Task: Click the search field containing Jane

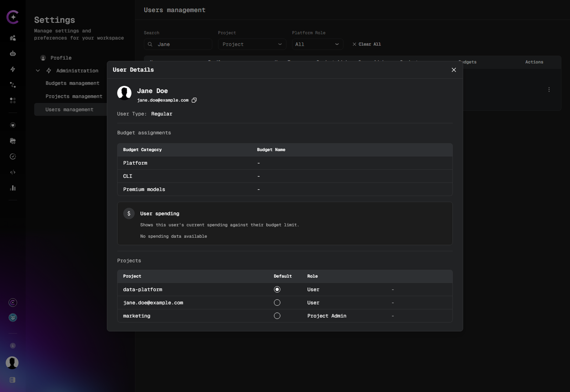Action: pos(178,44)
